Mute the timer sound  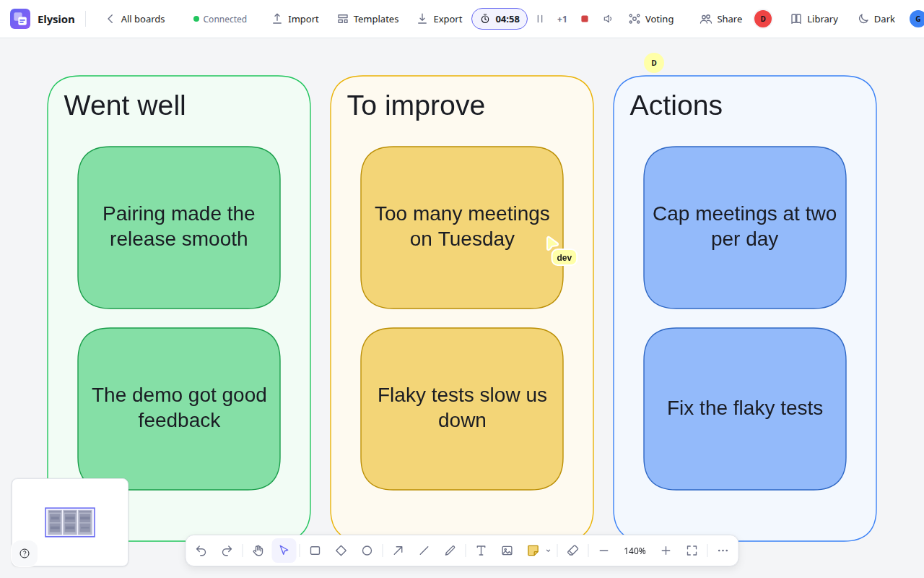[608, 19]
